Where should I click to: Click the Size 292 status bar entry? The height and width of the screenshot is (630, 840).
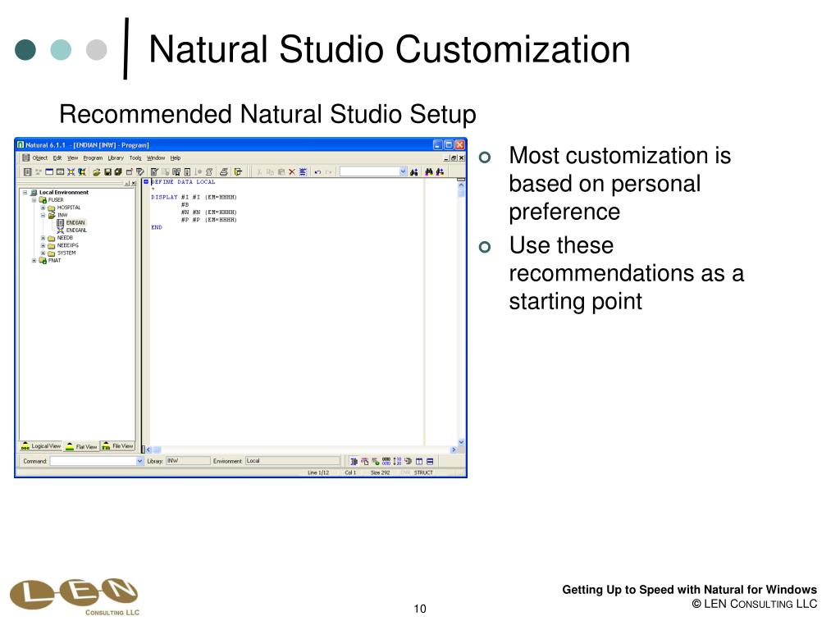pos(380,472)
